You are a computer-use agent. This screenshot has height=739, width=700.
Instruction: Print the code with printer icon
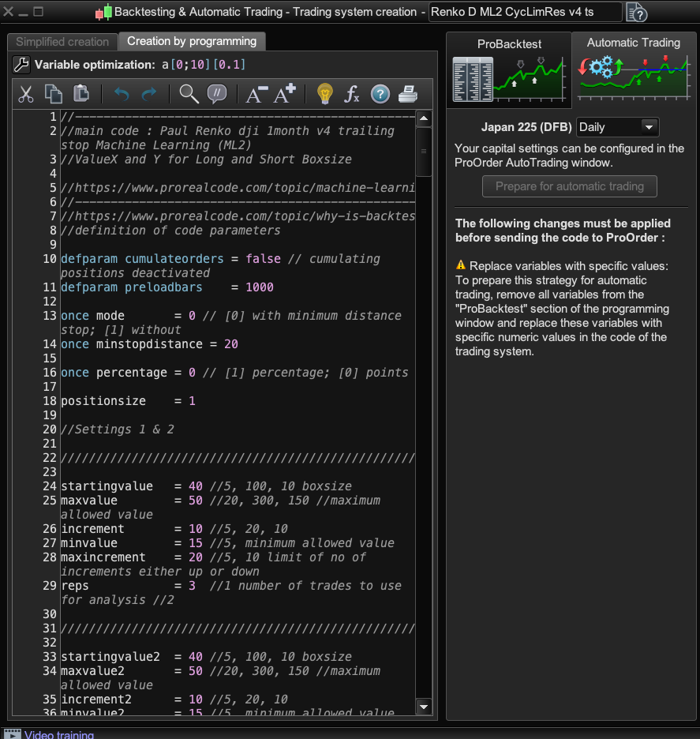coord(407,94)
